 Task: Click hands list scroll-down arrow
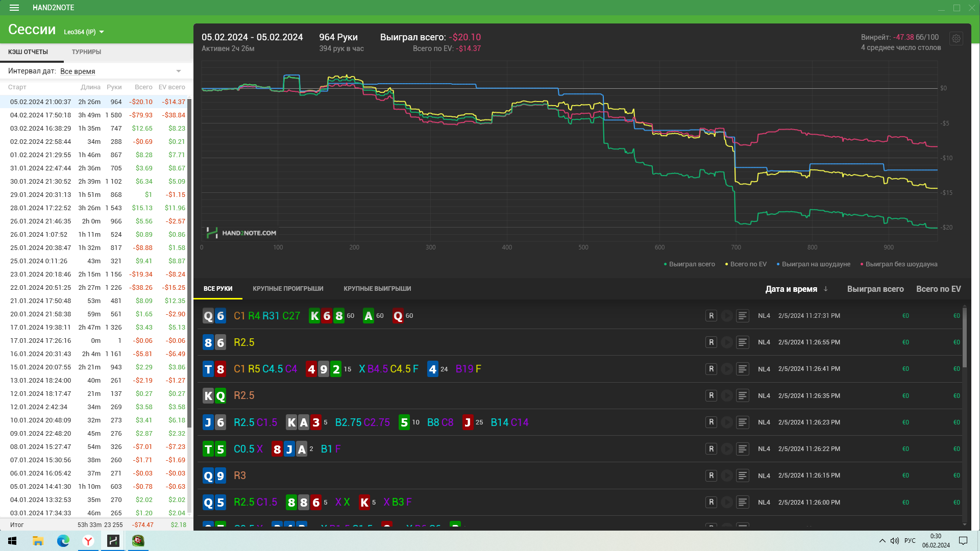tap(964, 524)
